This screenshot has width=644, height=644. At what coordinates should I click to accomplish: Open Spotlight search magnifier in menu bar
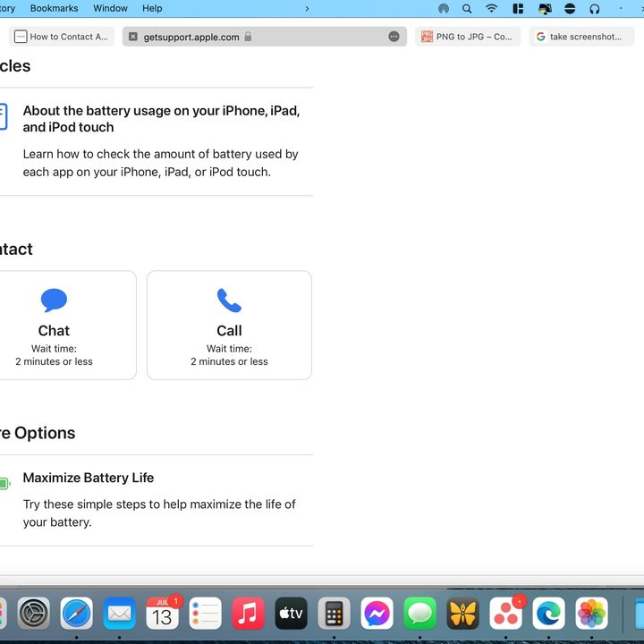[x=467, y=9]
